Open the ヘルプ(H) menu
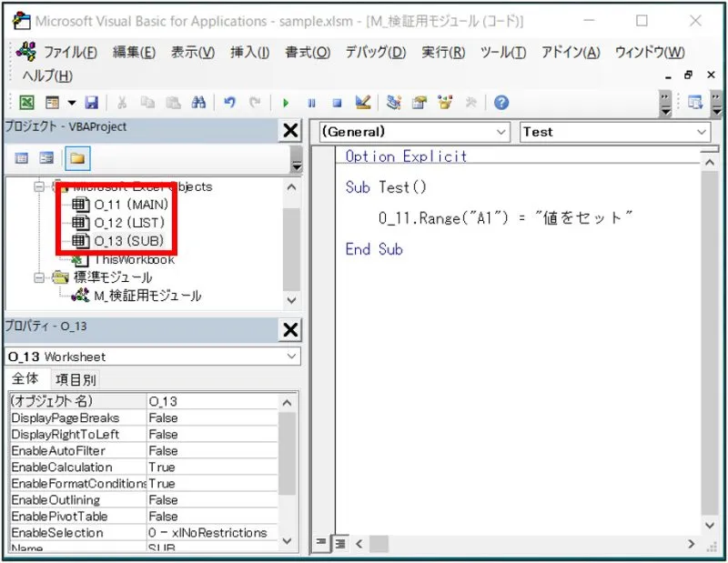This screenshot has width=728, height=563. tap(47, 75)
